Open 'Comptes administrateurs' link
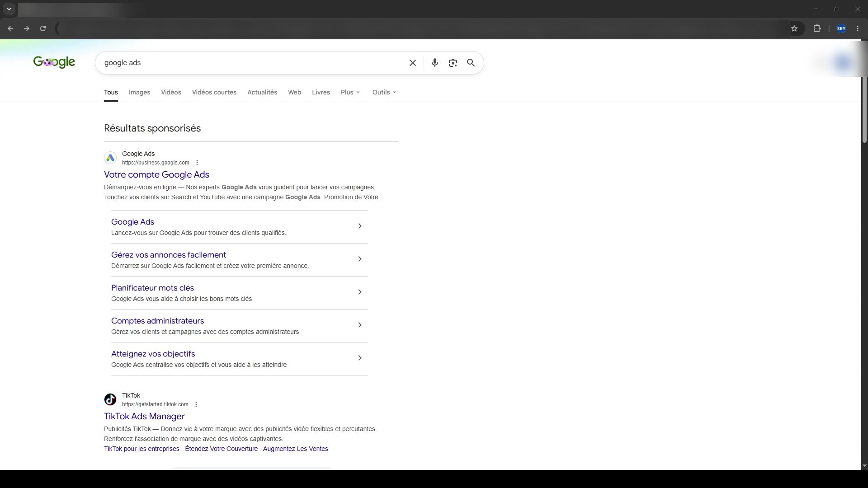The image size is (868, 488). coord(157,321)
